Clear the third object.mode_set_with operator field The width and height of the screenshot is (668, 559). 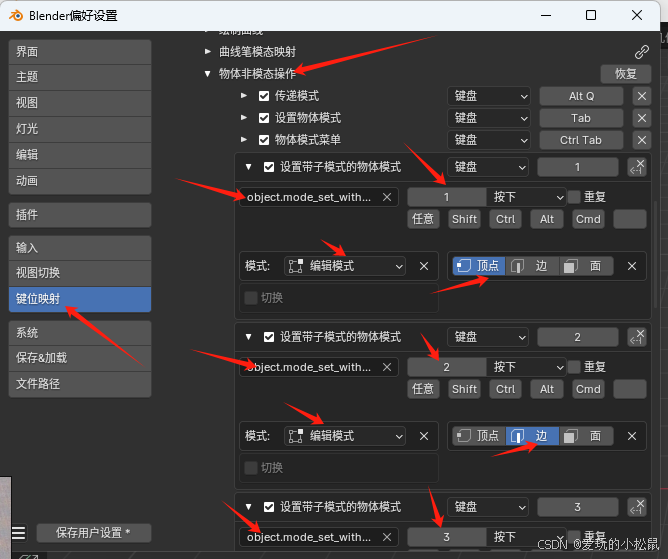387,537
